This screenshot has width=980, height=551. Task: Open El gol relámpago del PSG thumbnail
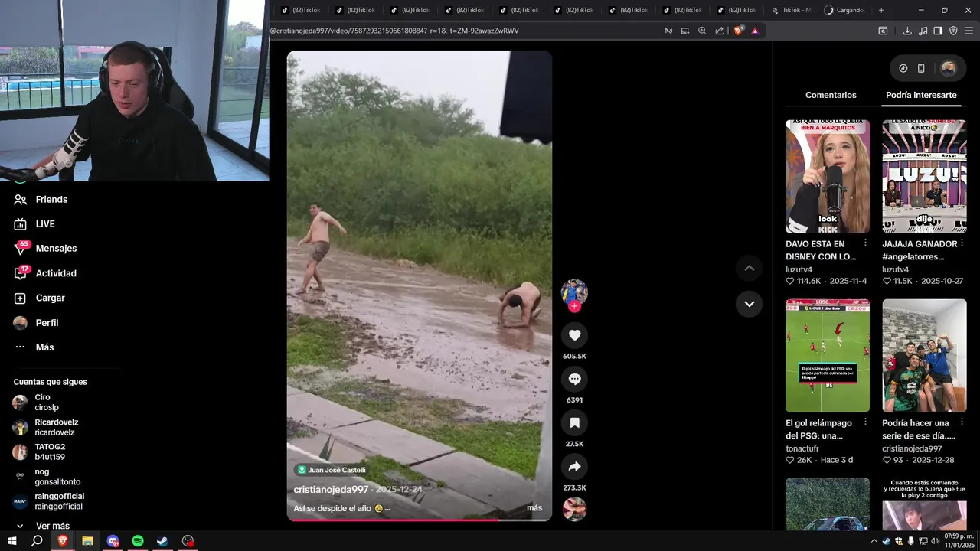(x=828, y=356)
